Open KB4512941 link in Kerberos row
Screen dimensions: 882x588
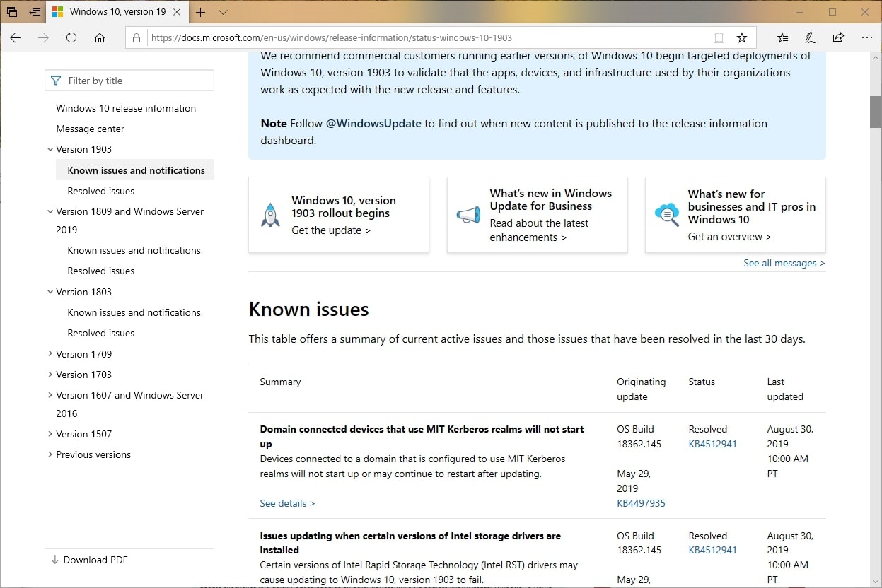(712, 444)
